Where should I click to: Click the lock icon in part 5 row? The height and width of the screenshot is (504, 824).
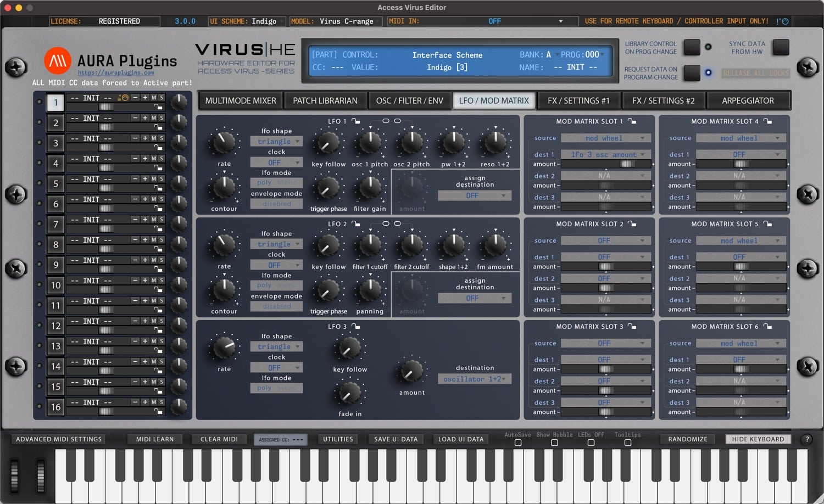[158, 188]
